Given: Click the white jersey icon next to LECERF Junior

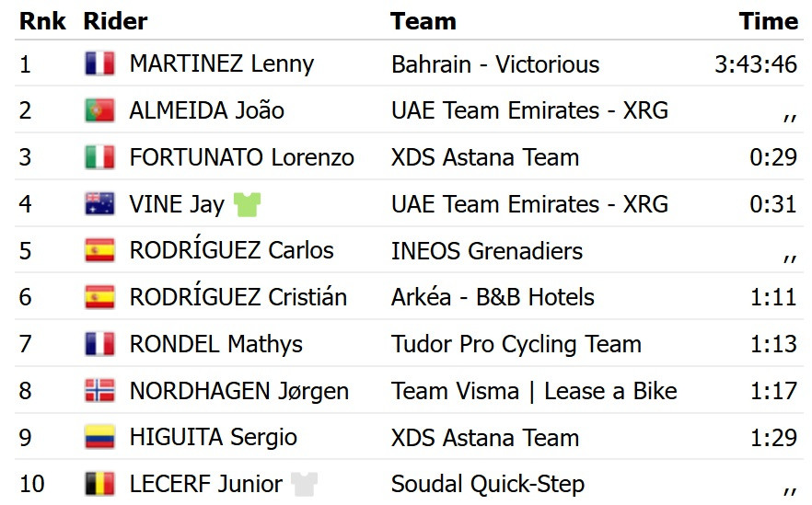Looking at the screenshot, I should (304, 484).
